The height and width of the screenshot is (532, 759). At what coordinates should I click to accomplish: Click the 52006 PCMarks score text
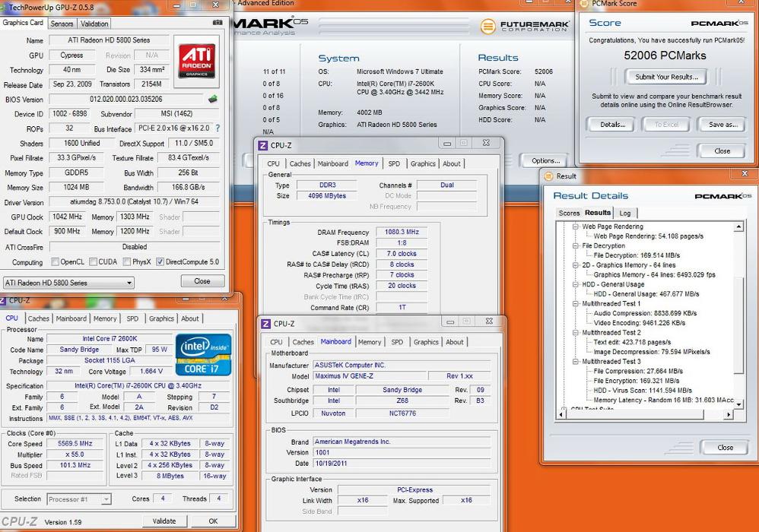[665, 55]
